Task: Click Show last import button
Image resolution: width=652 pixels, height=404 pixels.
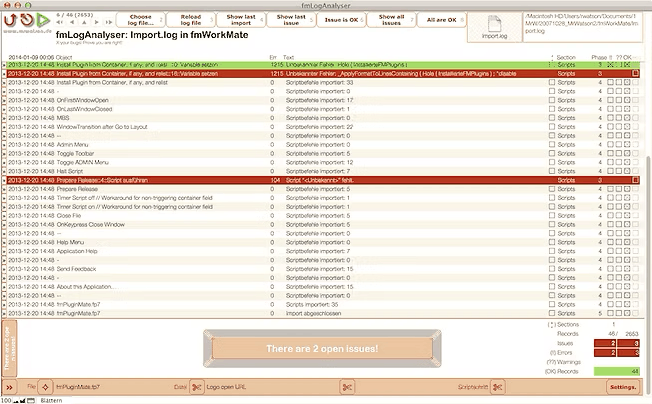Action: click(241, 20)
